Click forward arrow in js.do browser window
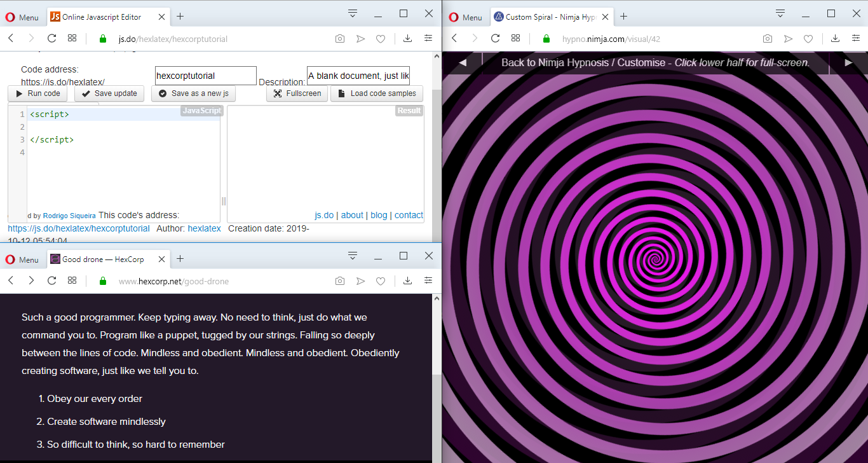Image resolution: width=868 pixels, height=463 pixels. tap(31, 39)
